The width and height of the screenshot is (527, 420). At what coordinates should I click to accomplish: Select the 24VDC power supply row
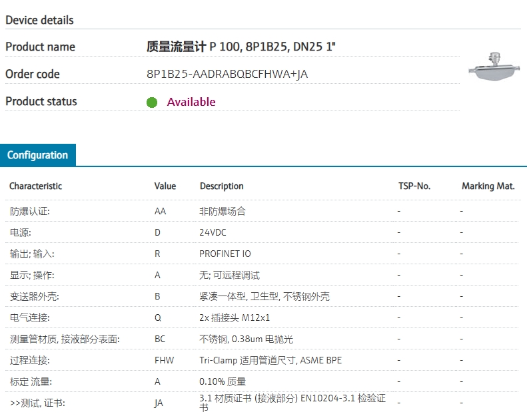(262, 232)
